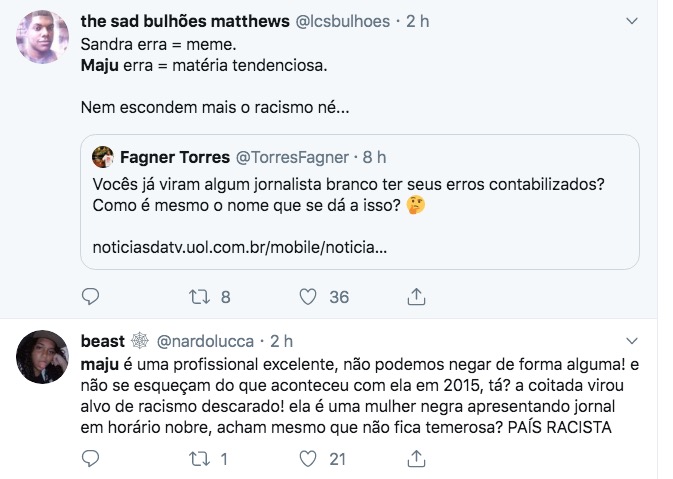The image size is (673, 479).
Task: Retweet the sad bulhões matthews tweet
Action: coord(198,296)
